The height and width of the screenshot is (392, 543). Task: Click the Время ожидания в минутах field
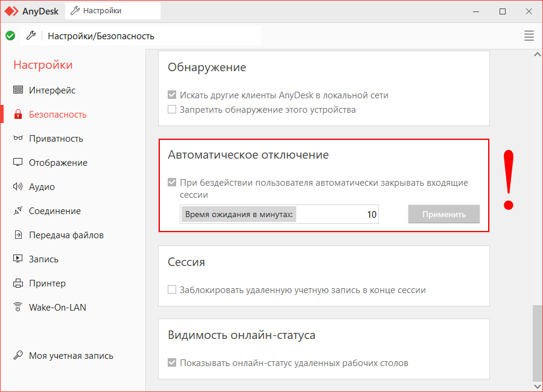[x=338, y=215]
